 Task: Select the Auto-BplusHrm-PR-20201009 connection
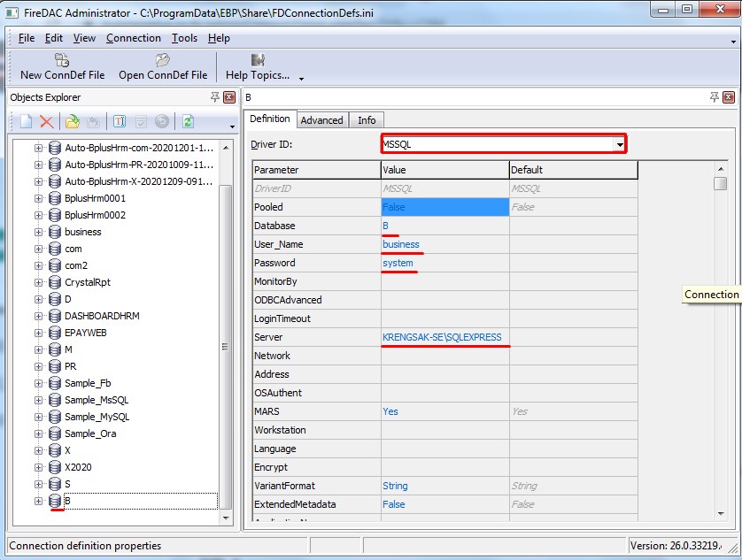139,165
